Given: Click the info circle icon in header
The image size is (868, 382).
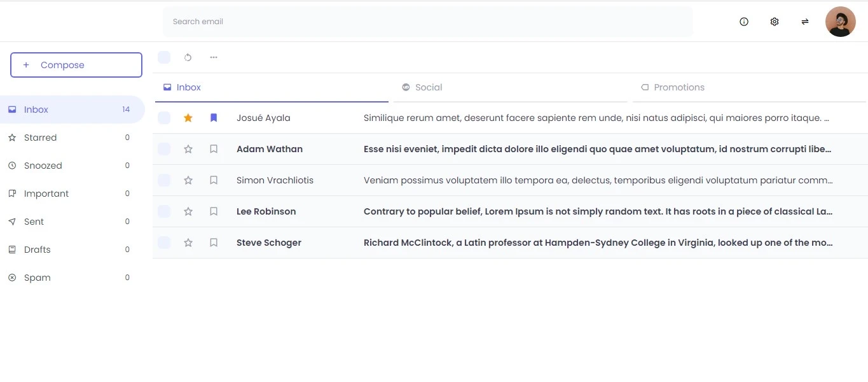Looking at the screenshot, I should pyautogui.click(x=744, y=22).
